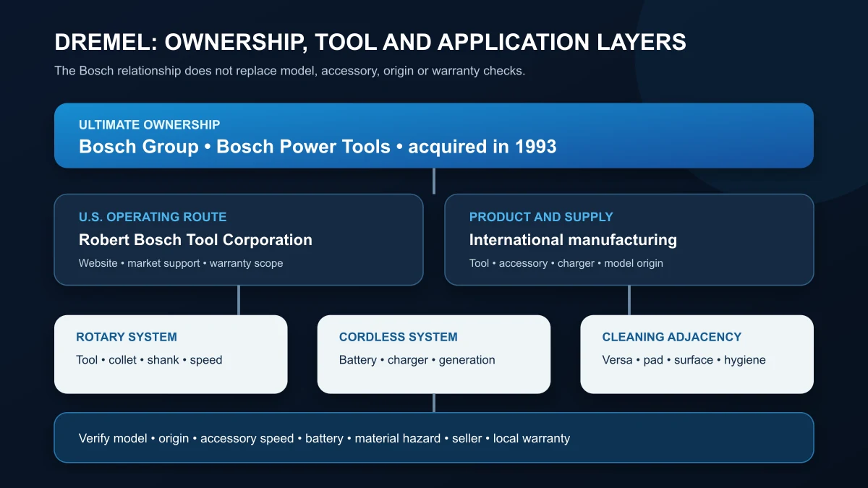
Task: Select 'Tool • collet • shank • speed'
Action: 149,360
